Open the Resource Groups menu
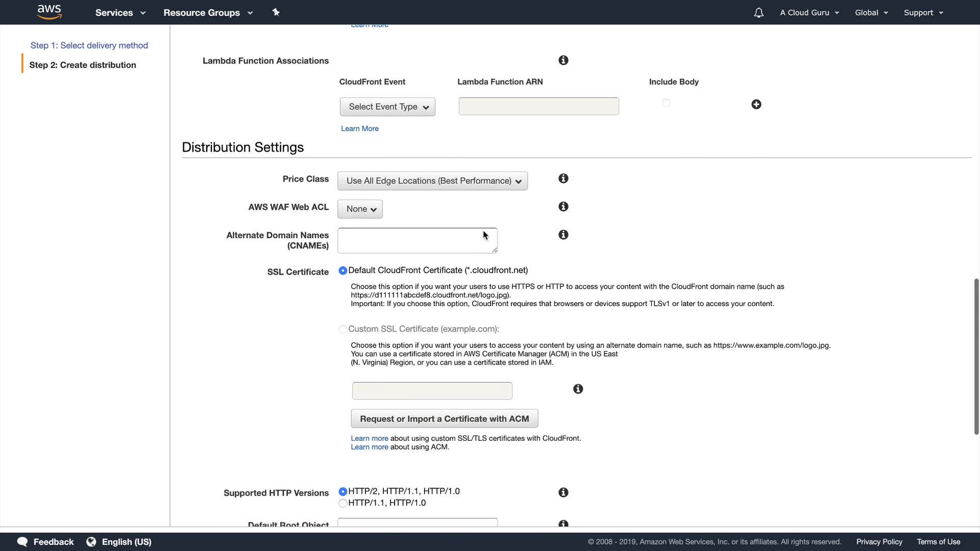Screen dimensions: 980x551 (208, 13)
